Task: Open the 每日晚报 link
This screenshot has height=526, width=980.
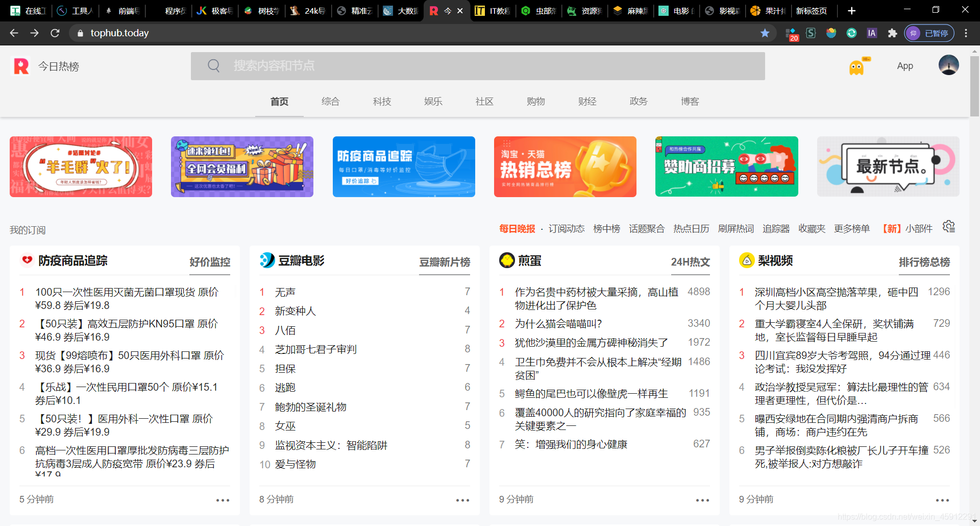Action: 517,229
